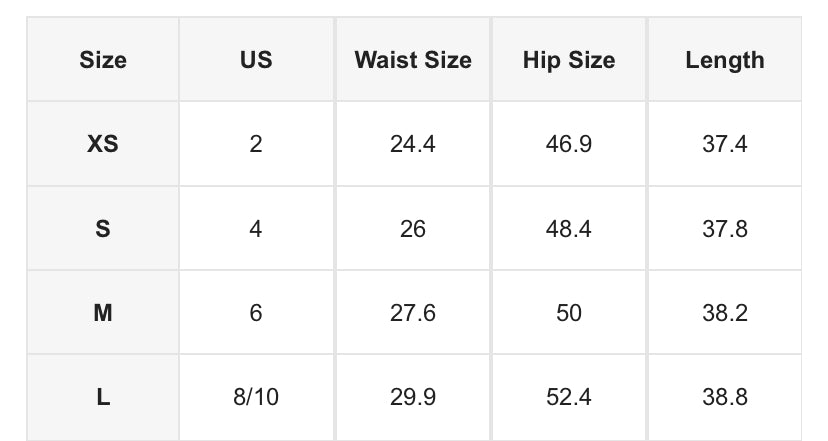Select hip size value 52.4

tap(568, 397)
